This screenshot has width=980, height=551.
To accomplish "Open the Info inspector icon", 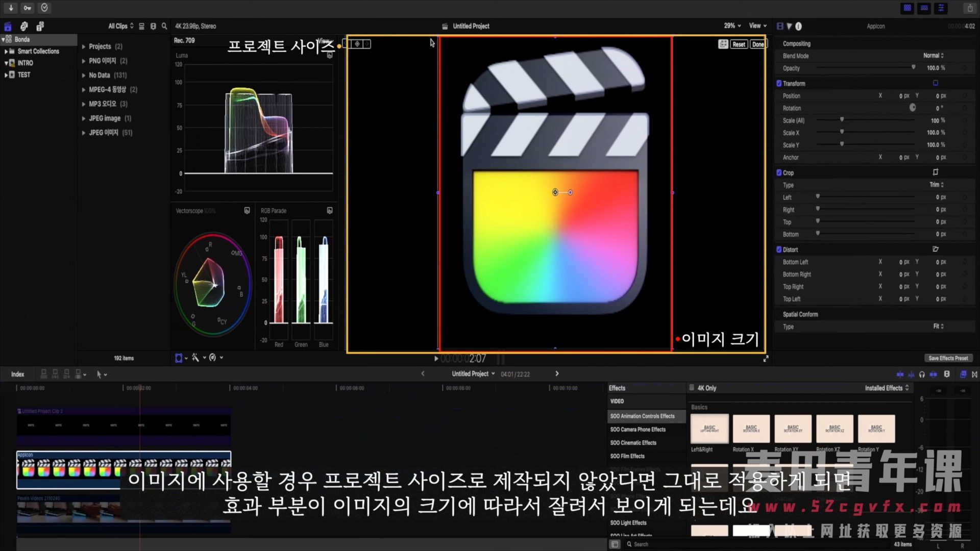I will pos(798,26).
